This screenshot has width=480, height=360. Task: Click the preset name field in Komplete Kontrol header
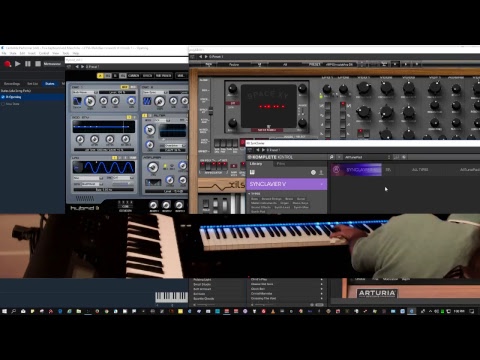tap(365, 157)
